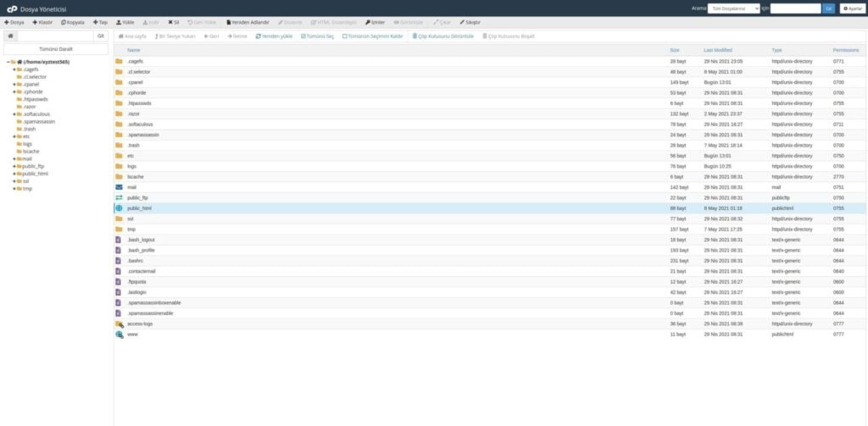Viewport: 868px width, 426px height.
Task: Click the Sil delete tool
Action: click(x=174, y=23)
